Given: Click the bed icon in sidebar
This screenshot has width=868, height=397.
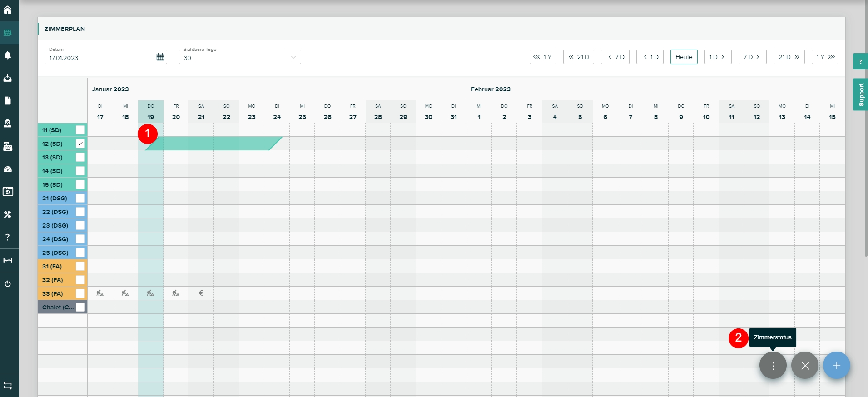Looking at the screenshot, I should pos(8,260).
